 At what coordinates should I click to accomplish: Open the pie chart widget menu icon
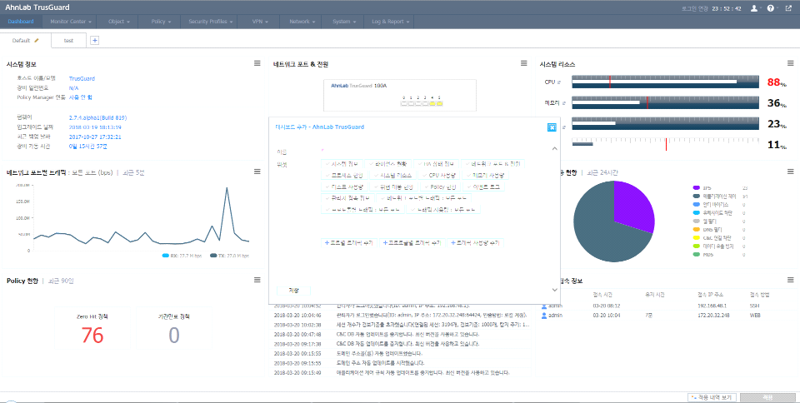[790, 171]
